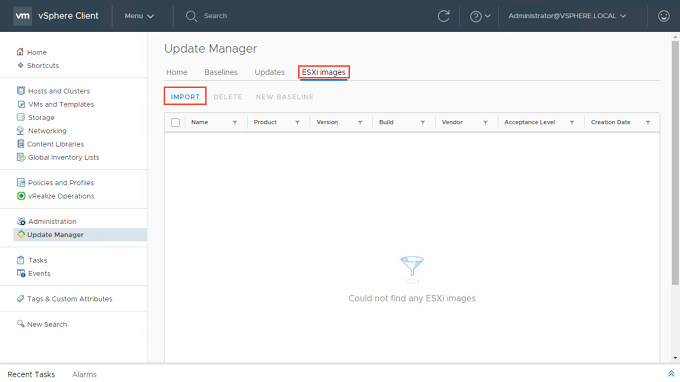Click the Storage icon
The height and width of the screenshot is (382, 680).
pos(21,117)
